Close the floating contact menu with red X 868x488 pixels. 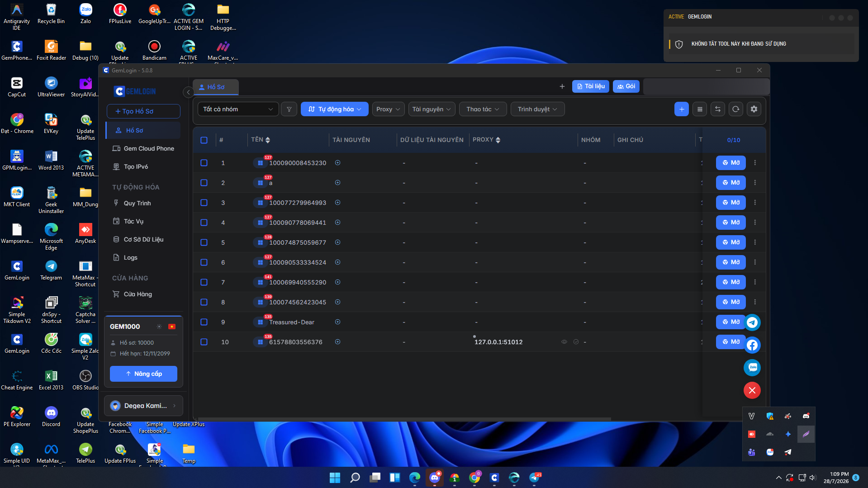coord(752,390)
